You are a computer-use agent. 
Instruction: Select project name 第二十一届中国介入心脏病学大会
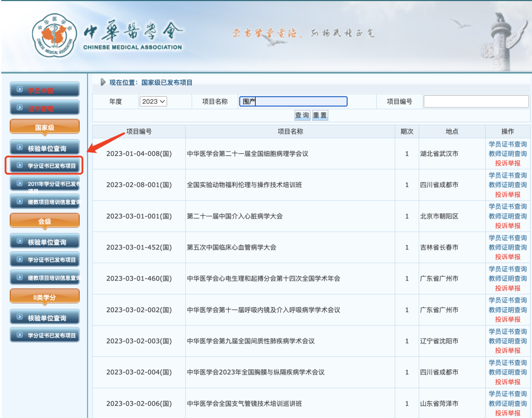tap(235, 216)
